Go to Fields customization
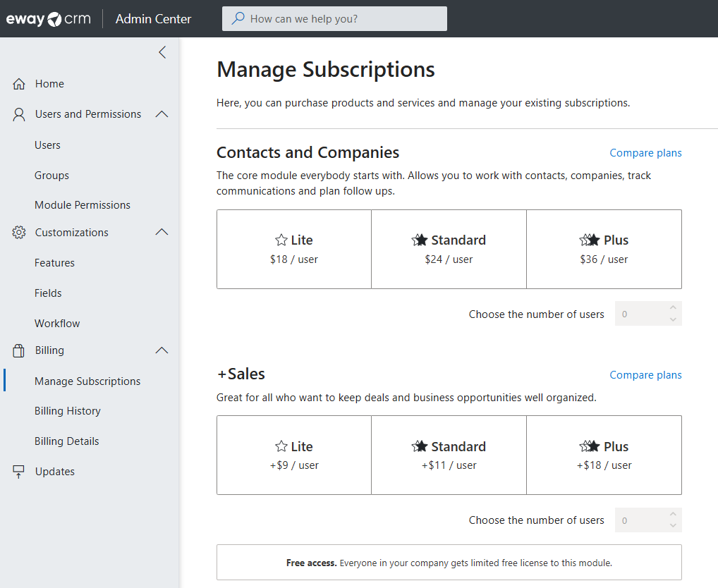This screenshot has width=718, height=588. [x=48, y=293]
